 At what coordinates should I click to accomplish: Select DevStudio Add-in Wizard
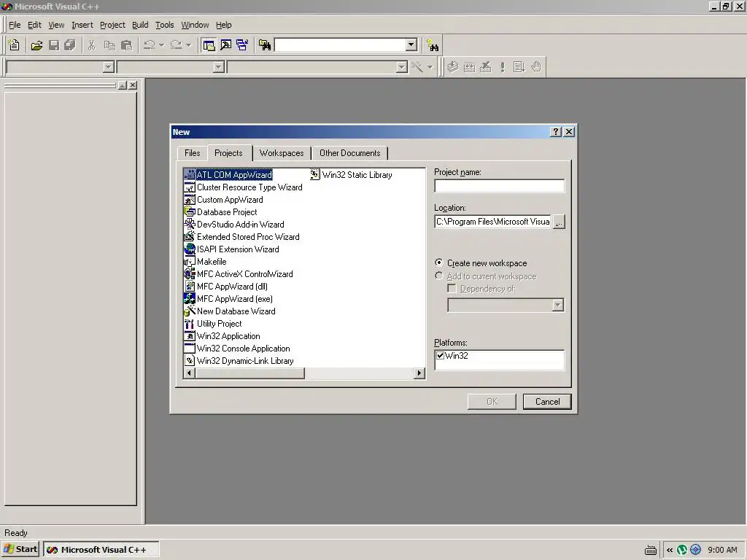(x=234, y=225)
